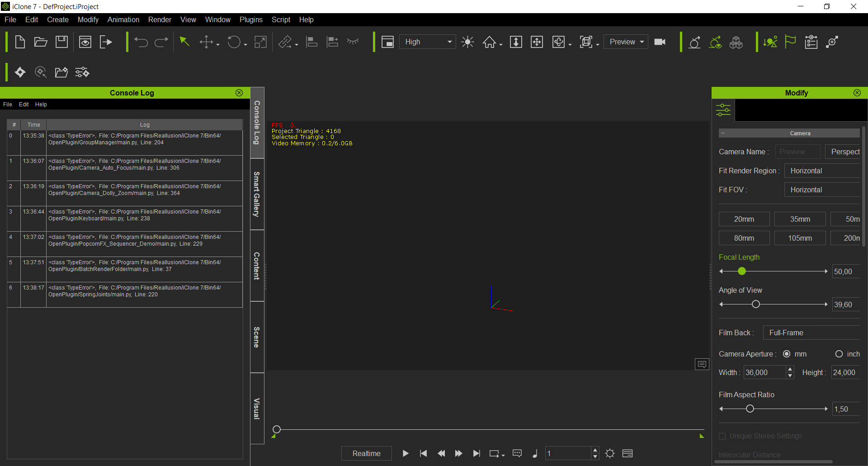The height and width of the screenshot is (466, 868).
Task: Click the Realtime playback button
Action: click(366, 453)
